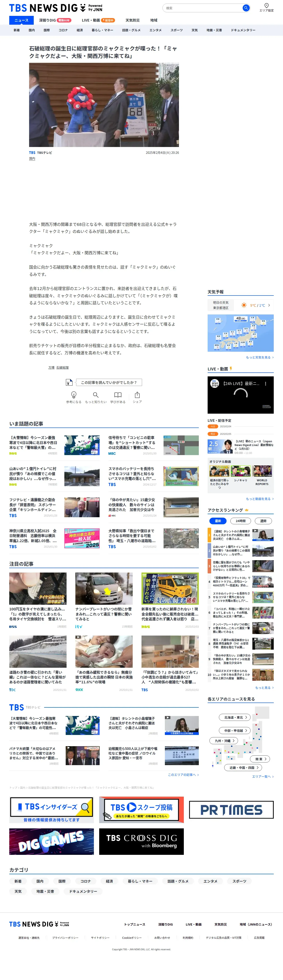Open 関東 area news

coord(260,759)
